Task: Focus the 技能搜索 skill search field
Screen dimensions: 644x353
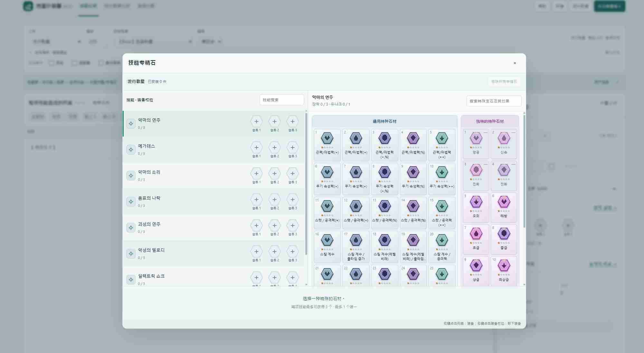Action: pos(282,100)
